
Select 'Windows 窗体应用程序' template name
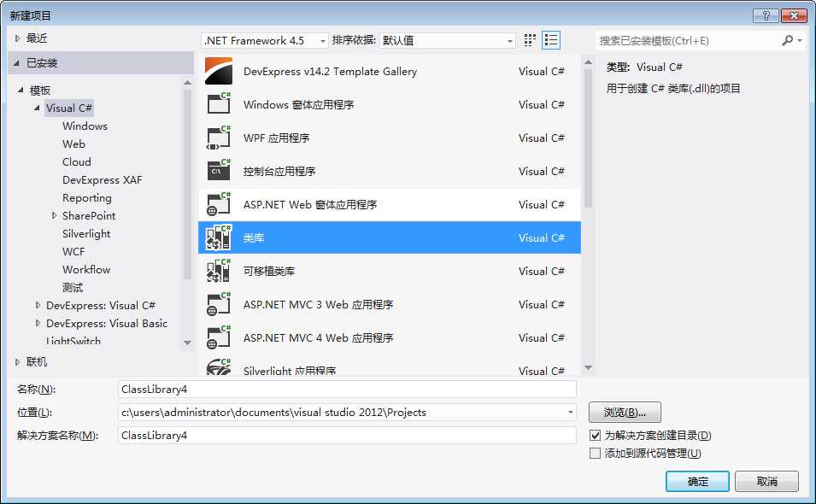(x=298, y=104)
